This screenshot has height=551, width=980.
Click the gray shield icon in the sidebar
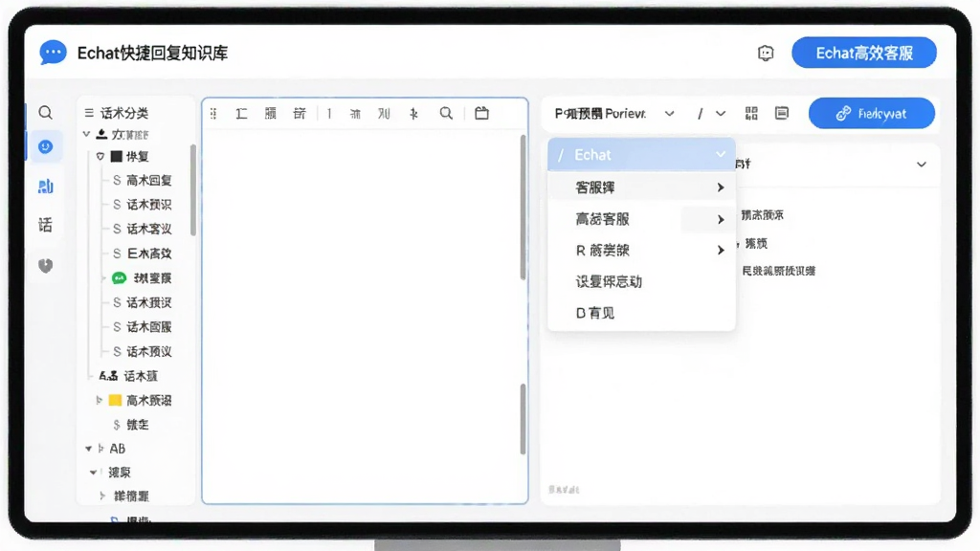[x=45, y=266]
